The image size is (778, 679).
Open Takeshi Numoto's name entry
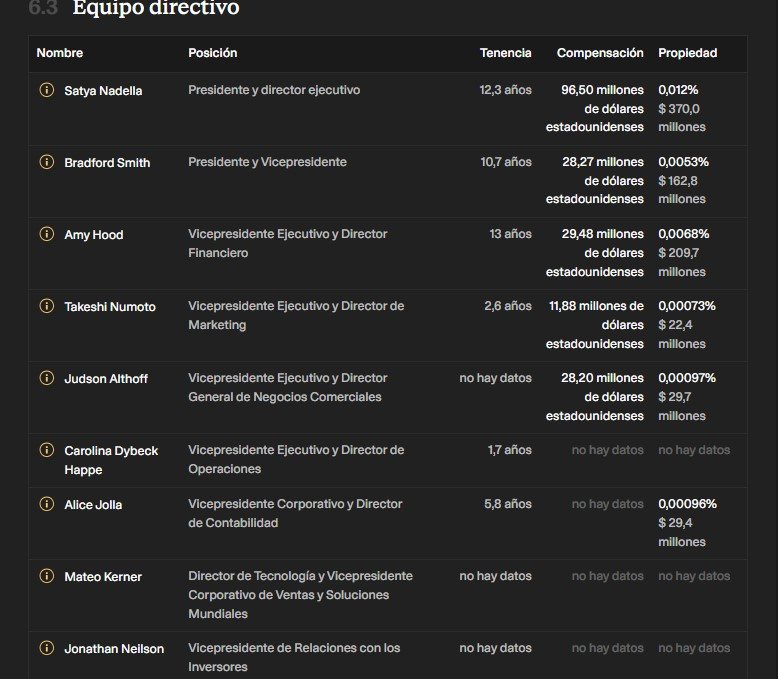[x=110, y=307]
